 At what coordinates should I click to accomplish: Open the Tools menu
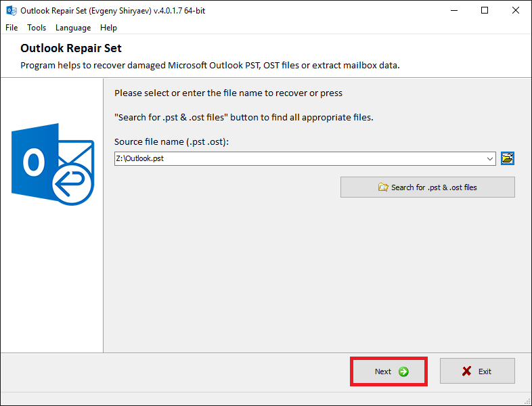(x=37, y=28)
